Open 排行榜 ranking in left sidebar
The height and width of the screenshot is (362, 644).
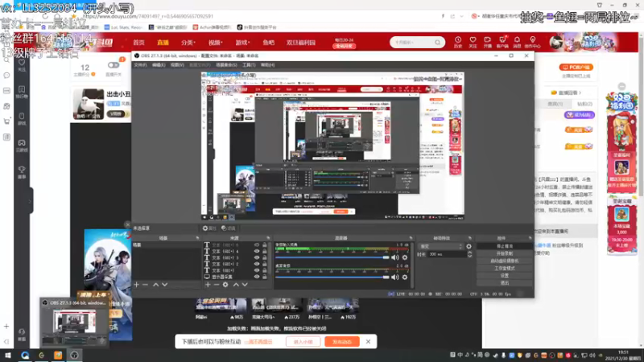(22, 92)
